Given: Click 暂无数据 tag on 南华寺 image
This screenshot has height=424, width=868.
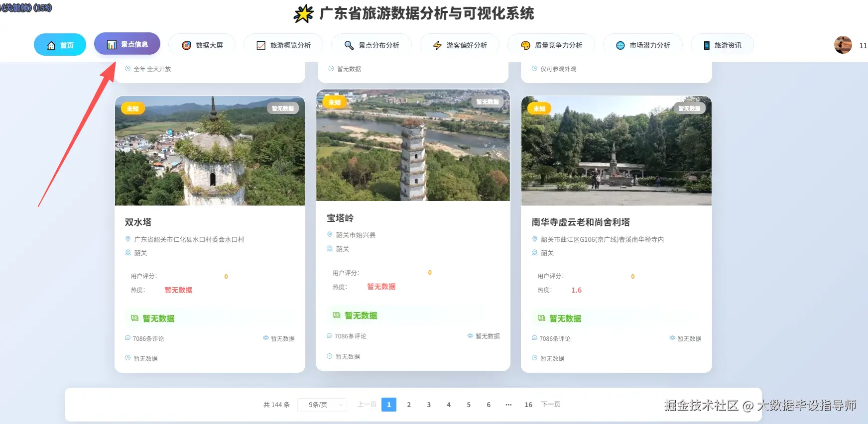Looking at the screenshot, I should click(689, 108).
